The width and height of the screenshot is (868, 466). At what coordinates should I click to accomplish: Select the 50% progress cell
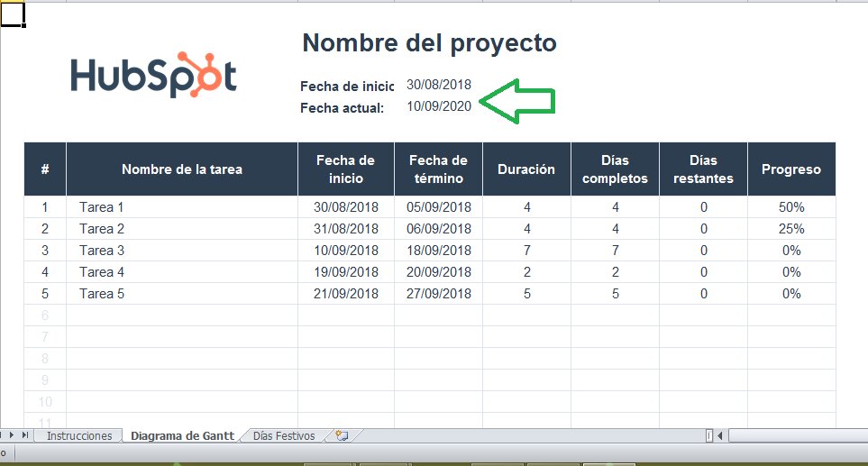tap(791, 207)
